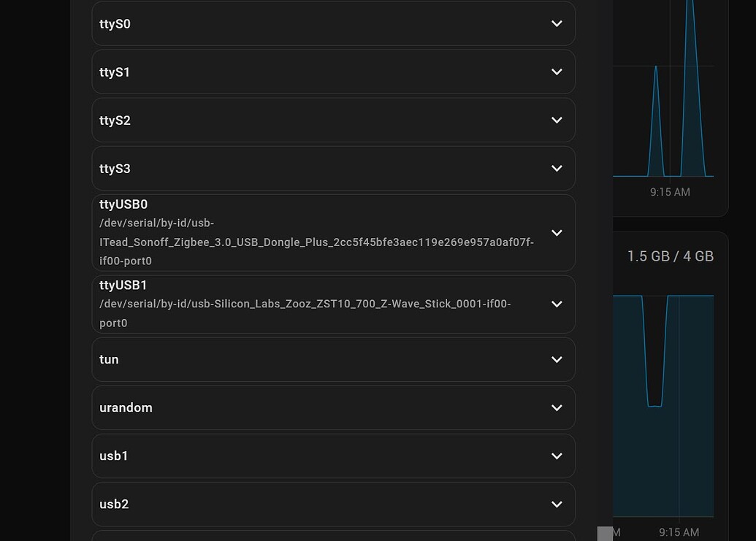
Task: Collapse the tun chevron arrow
Action: click(556, 359)
